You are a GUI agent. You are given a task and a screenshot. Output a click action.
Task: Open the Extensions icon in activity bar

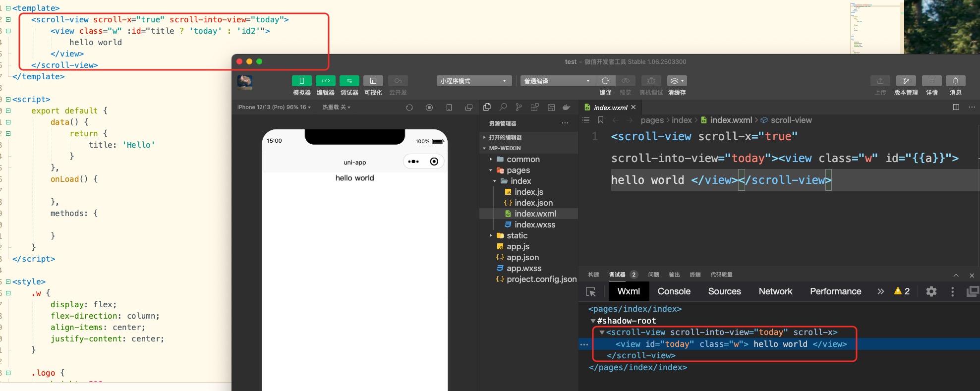[x=535, y=107]
